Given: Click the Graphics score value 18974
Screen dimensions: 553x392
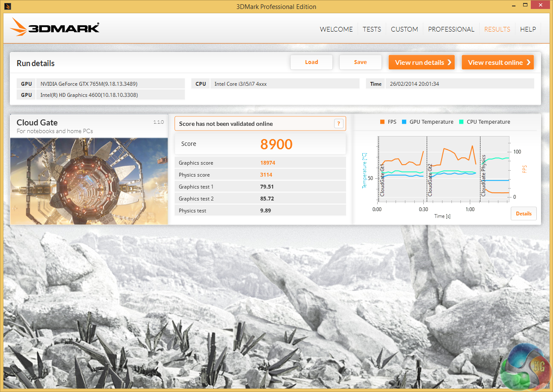Looking at the screenshot, I should [x=268, y=163].
